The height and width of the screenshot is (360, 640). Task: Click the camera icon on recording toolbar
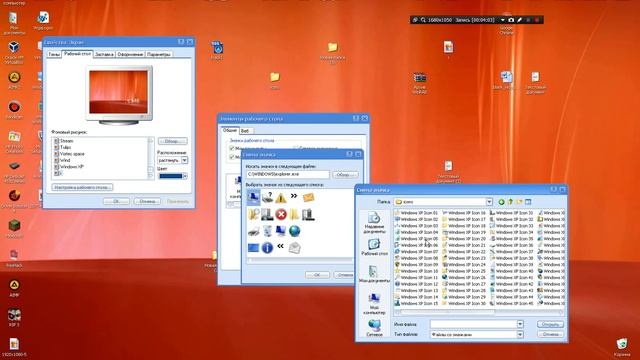511,20
